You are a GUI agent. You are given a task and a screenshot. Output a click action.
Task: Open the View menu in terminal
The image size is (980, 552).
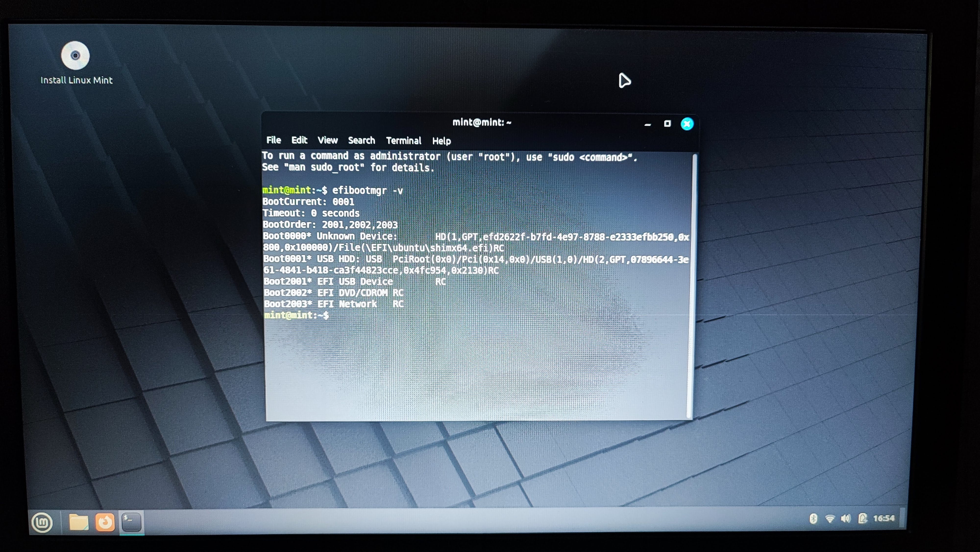coord(328,140)
